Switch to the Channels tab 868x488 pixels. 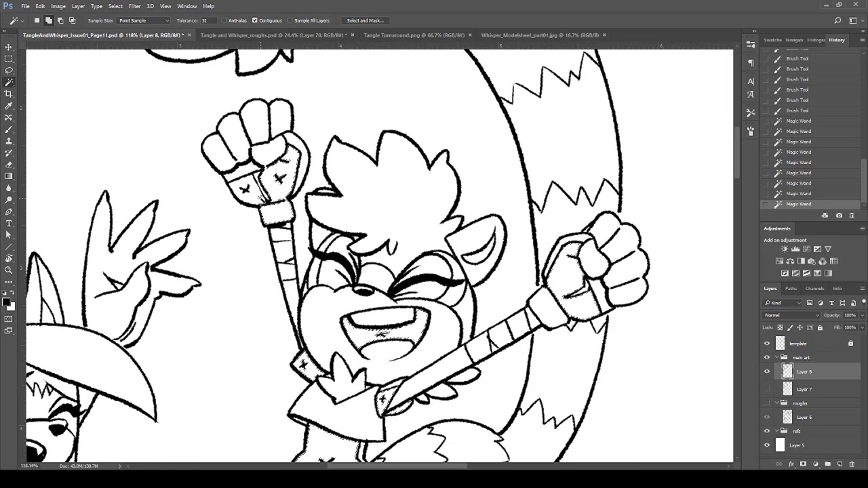point(814,289)
